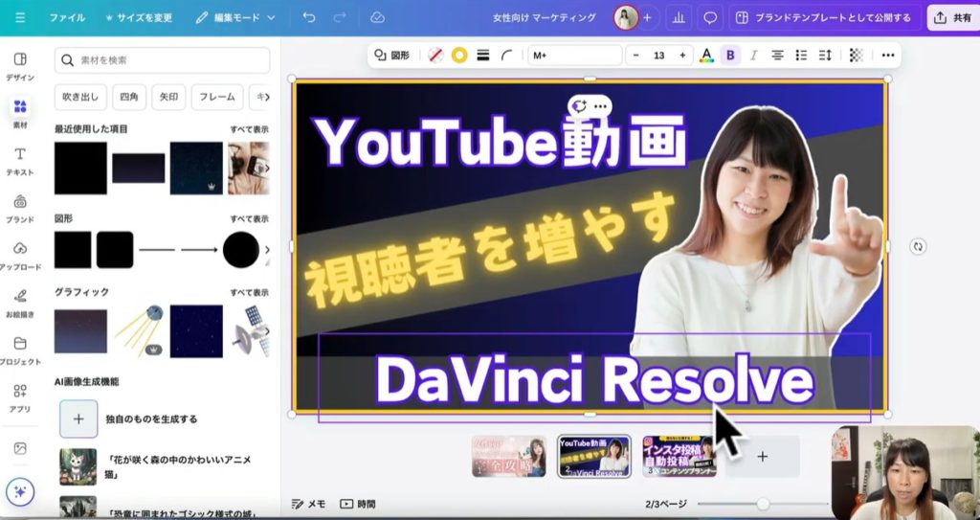Viewport: 980px width, 520px height.
Task: Open the analytics bar chart icon
Action: pos(679,17)
